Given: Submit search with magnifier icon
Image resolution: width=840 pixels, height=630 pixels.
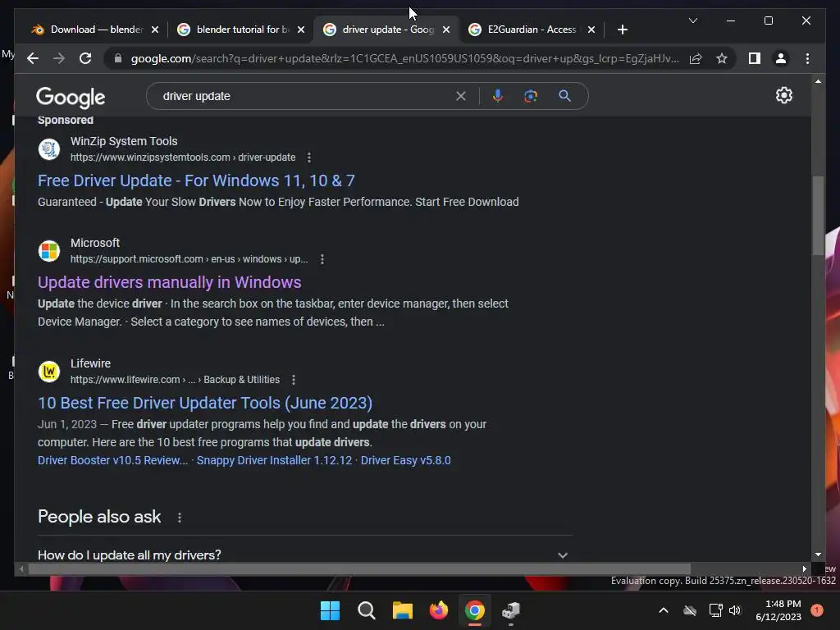Looking at the screenshot, I should [564, 96].
